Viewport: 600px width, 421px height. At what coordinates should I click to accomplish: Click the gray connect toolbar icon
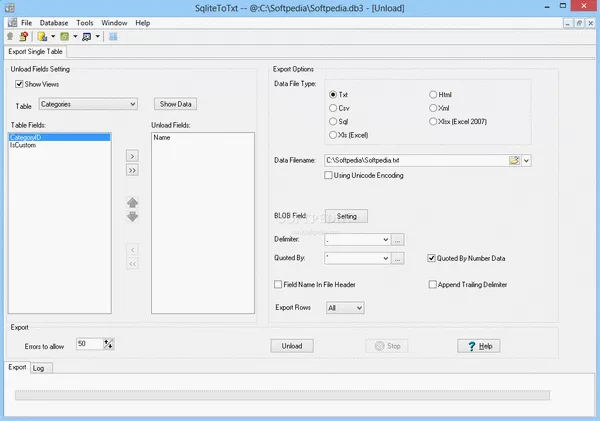[10, 36]
